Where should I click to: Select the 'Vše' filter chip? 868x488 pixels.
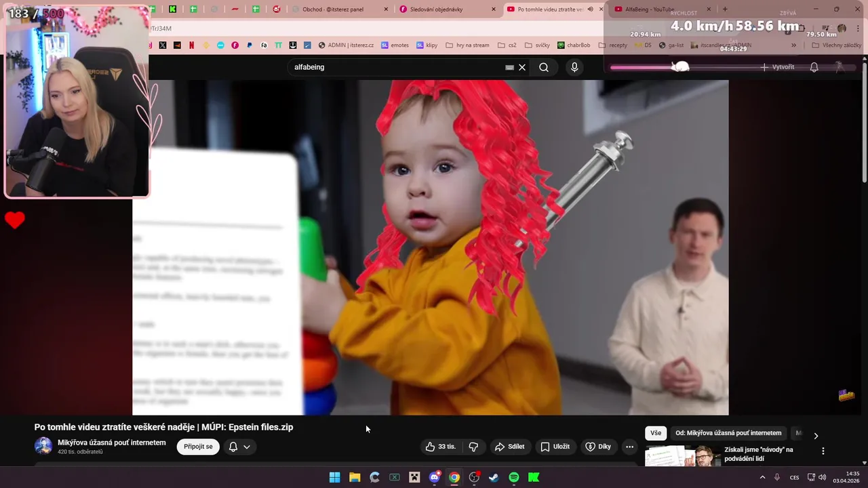pos(656,433)
